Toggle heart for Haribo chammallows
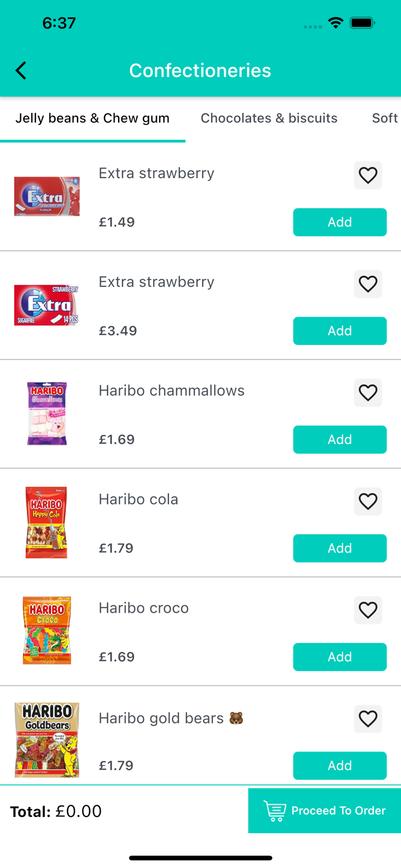 point(368,393)
